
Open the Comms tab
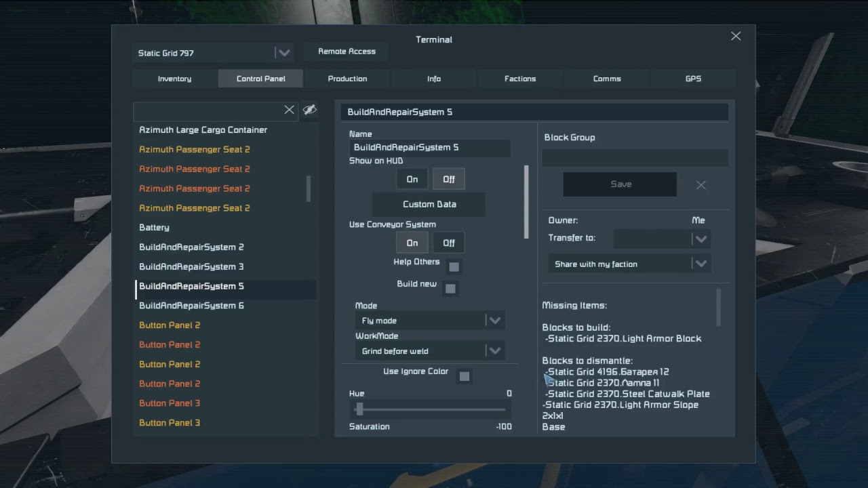tap(607, 79)
